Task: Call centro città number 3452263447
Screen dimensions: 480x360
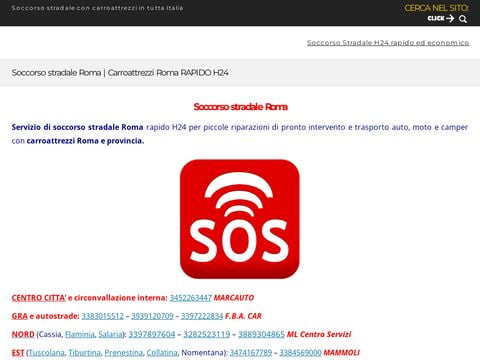Action: (191, 298)
